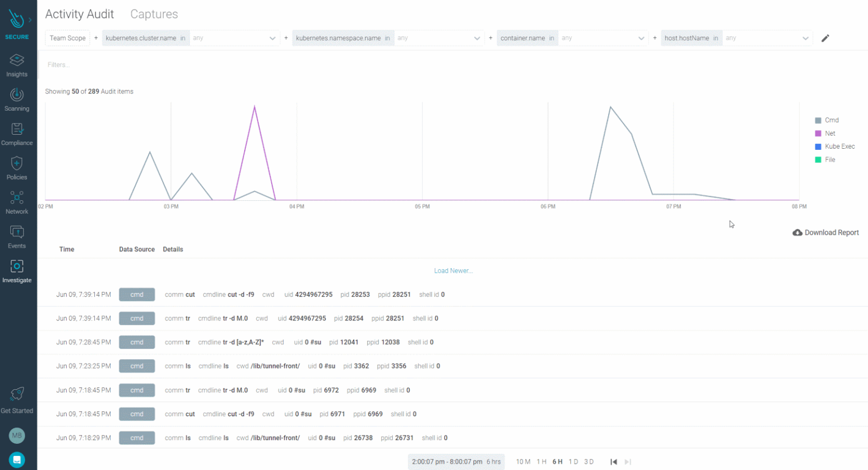
Task: Select the 1H time range
Action: pyautogui.click(x=541, y=462)
